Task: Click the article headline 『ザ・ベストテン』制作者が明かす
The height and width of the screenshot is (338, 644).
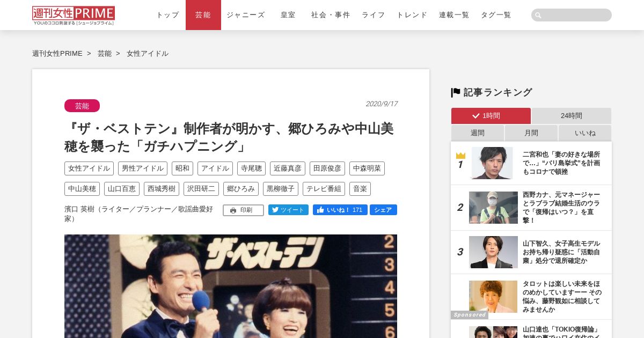Action: coord(229,137)
